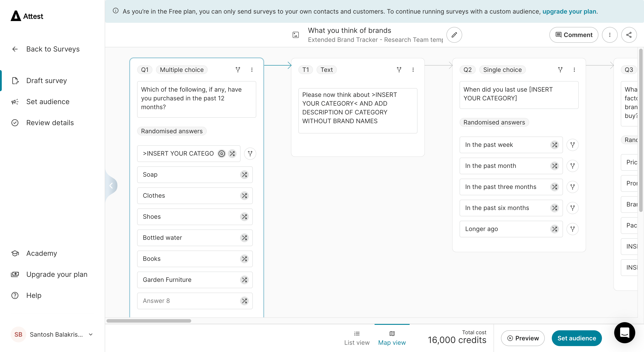Click the pencil edit title icon
The image size is (644, 352).
pyautogui.click(x=454, y=35)
